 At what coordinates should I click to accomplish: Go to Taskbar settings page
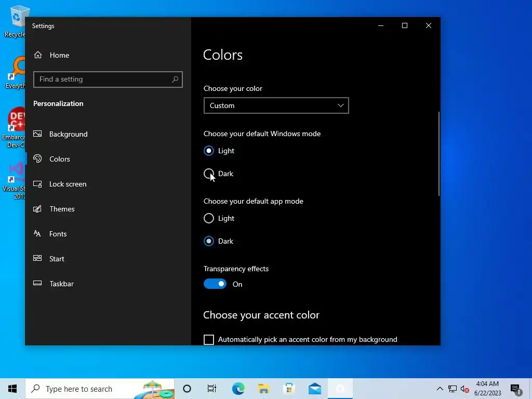point(61,284)
